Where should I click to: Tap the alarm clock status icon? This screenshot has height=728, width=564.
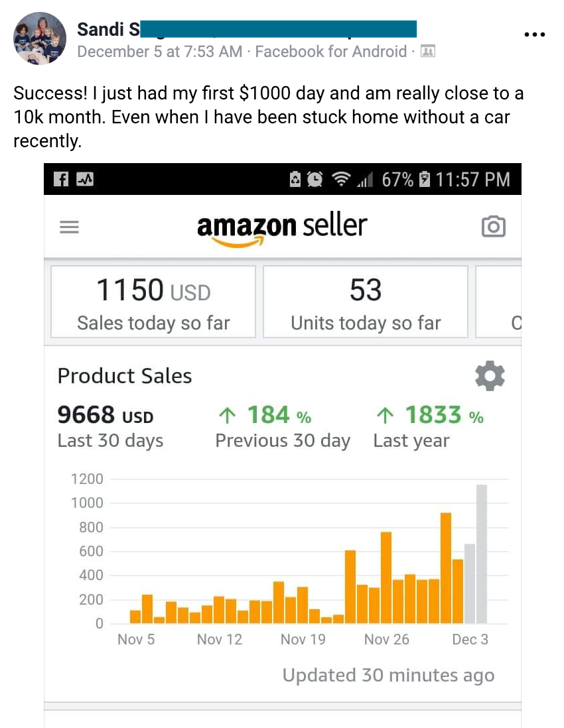[x=316, y=180]
